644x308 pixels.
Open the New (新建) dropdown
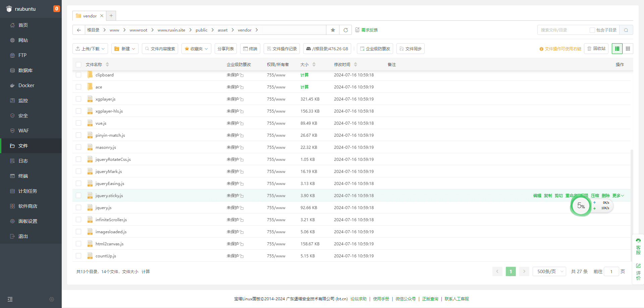point(125,49)
